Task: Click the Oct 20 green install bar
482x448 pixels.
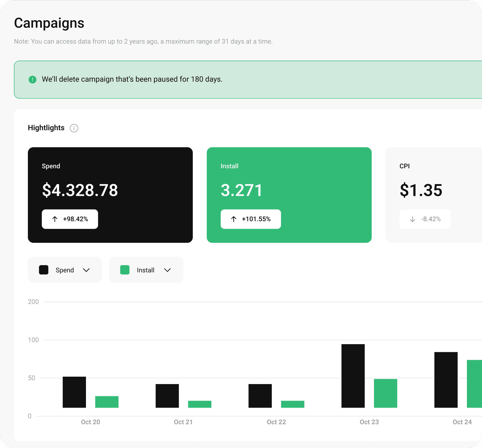Action: point(107,402)
